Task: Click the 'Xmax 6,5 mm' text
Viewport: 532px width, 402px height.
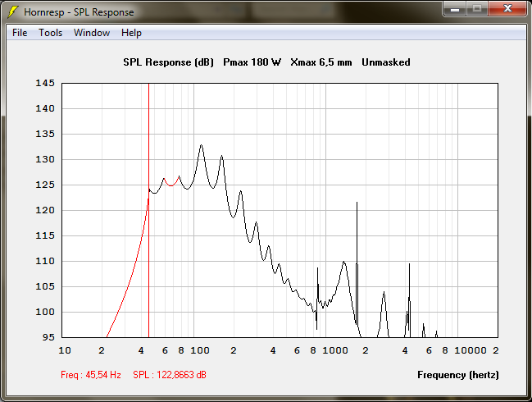Action: pyautogui.click(x=321, y=62)
